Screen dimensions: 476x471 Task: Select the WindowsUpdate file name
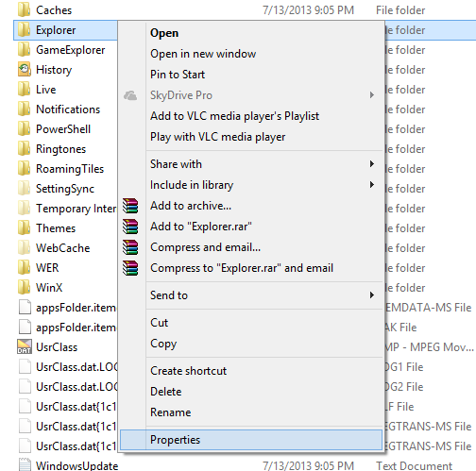[77, 466]
